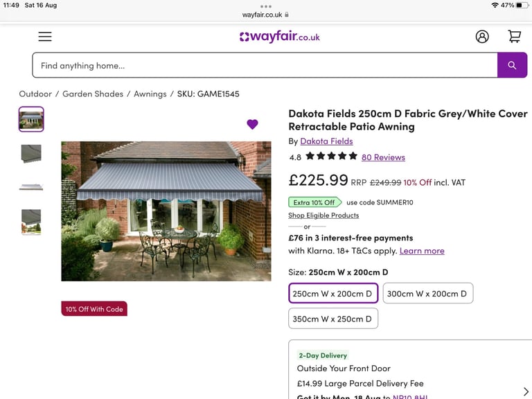The width and height of the screenshot is (532, 399).
Task: Toggle the heart favourite on product
Action: (x=252, y=124)
